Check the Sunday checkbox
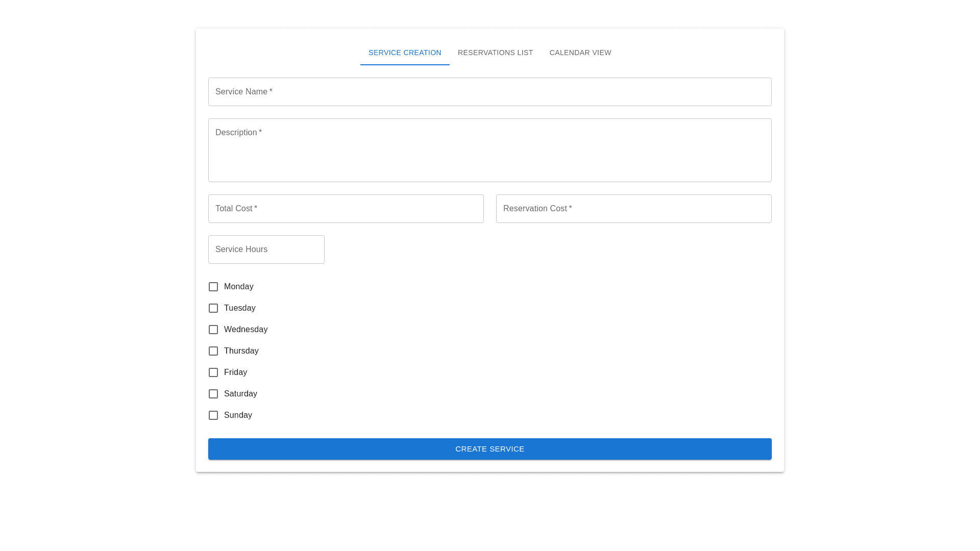The height and width of the screenshot is (551, 980). point(213,415)
